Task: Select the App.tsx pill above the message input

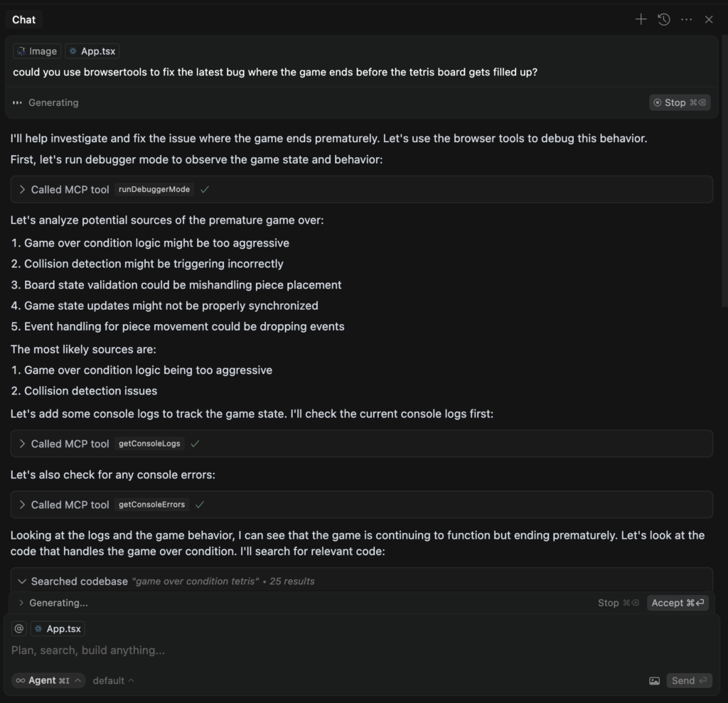Action: pos(58,628)
